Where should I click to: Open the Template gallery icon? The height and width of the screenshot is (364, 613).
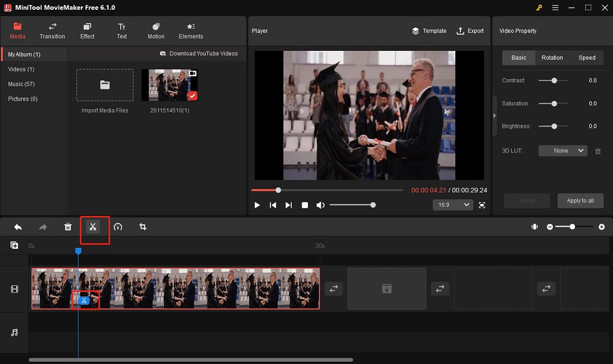pyautogui.click(x=429, y=31)
